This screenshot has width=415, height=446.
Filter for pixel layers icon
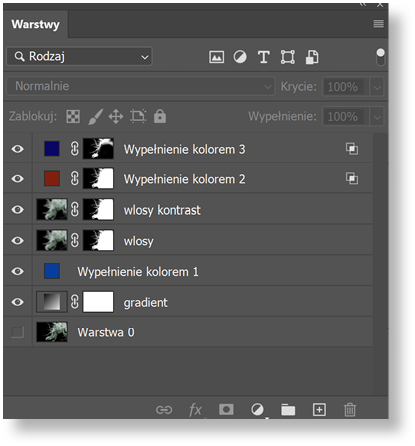[x=216, y=57]
